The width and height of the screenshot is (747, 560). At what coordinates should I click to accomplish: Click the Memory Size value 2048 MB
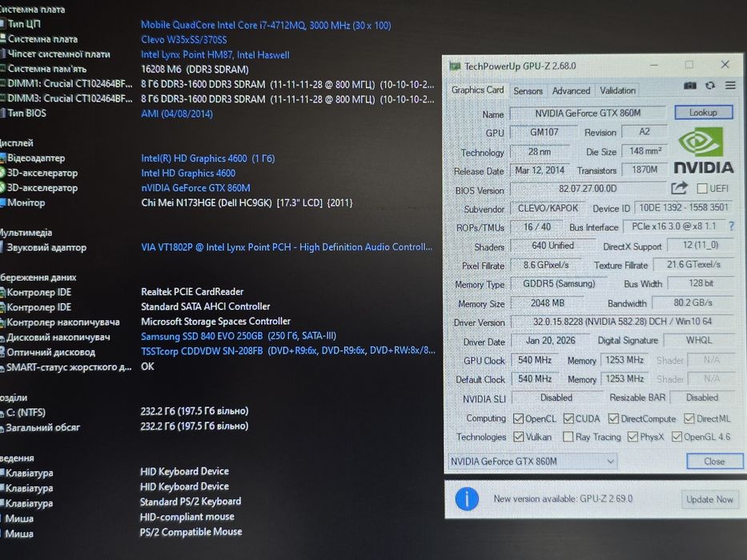(x=548, y=303)
